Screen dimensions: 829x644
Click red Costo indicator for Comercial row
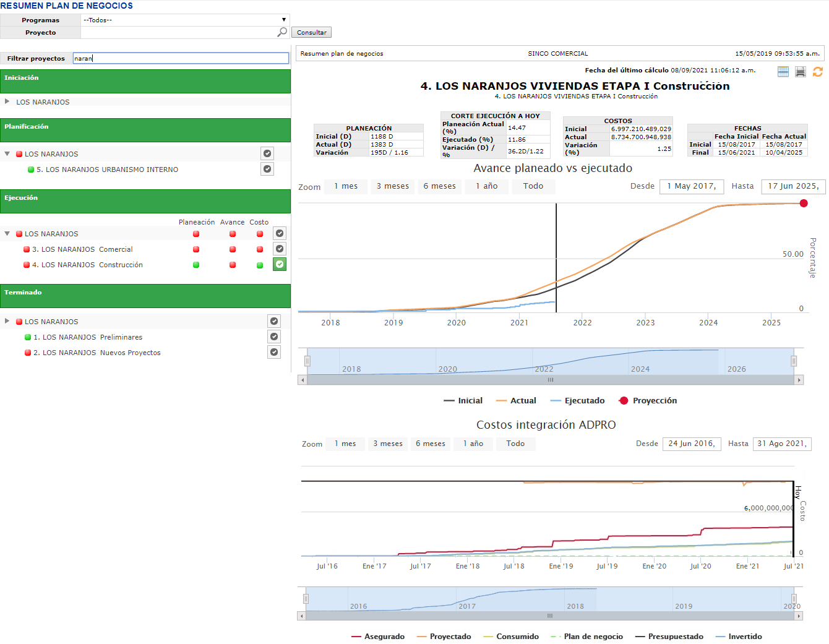(260, 249)
